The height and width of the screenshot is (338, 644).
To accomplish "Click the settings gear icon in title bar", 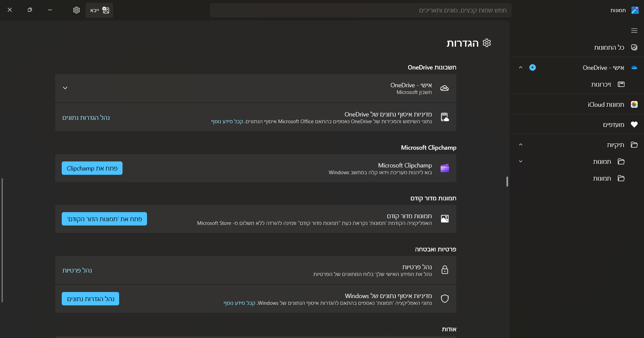I will coord(77,10).
